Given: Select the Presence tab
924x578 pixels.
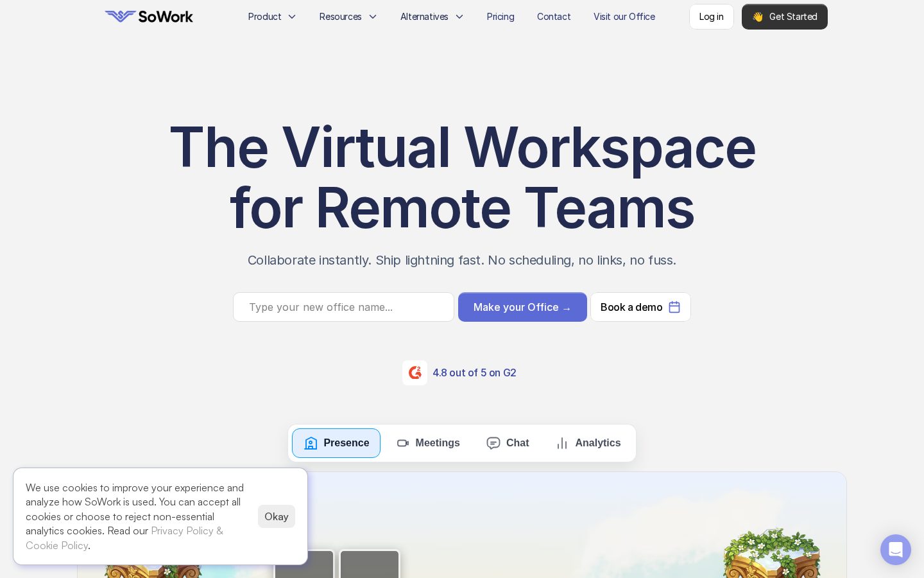Looking at the screenshot, I should [x=336, y=443].
